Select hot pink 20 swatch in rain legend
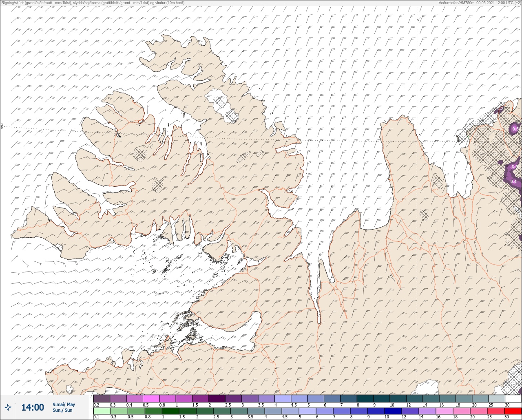Viewport: 522px width, 420px height. [x=479, y=411]
